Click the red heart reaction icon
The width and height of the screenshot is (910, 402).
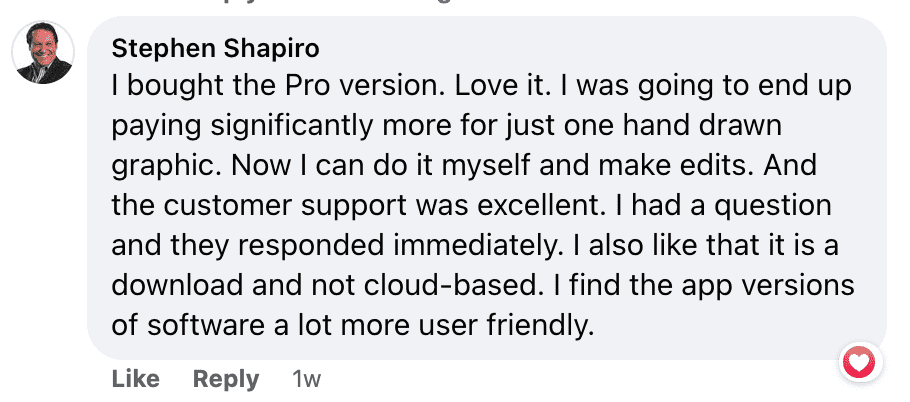point(859,361)
